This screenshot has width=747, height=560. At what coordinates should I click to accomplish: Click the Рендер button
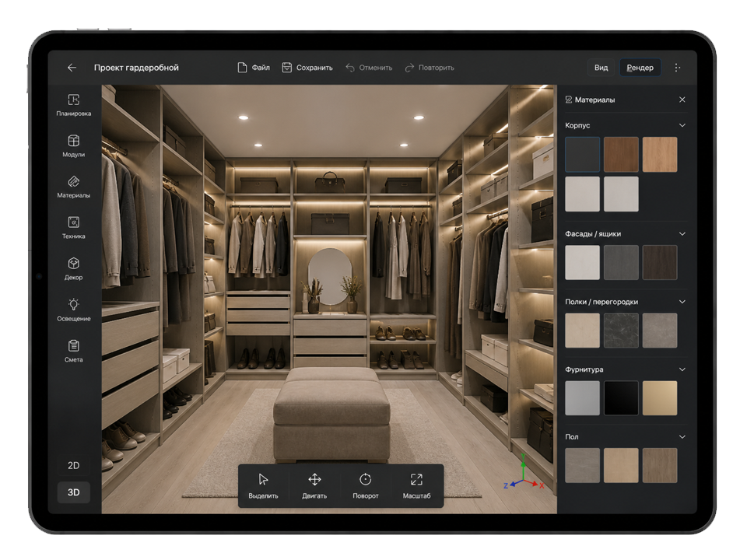pyautogui.click(x=640, y=68)
